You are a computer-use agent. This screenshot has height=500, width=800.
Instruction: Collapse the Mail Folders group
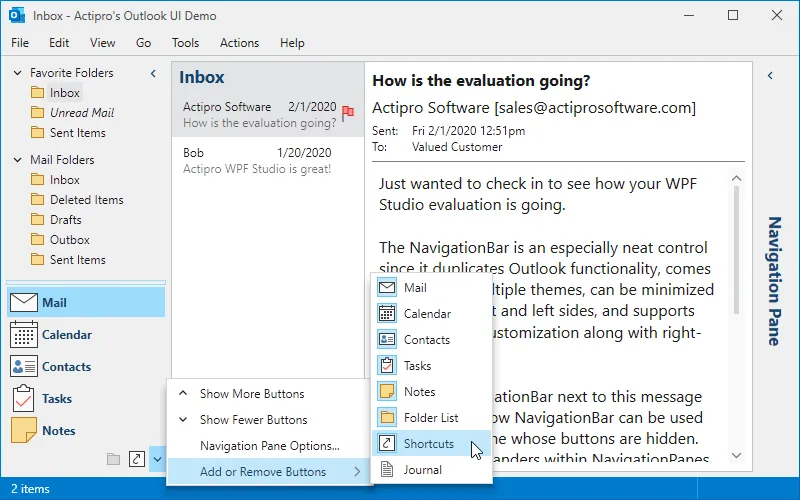tap(17, 160)
